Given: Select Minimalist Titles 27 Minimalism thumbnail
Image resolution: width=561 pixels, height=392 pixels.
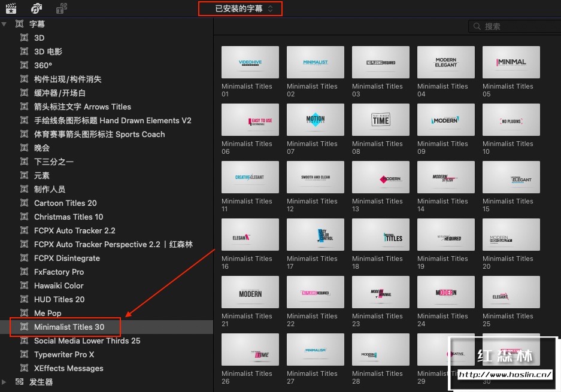Looking at the screenshot, I should tap(315, 350).
